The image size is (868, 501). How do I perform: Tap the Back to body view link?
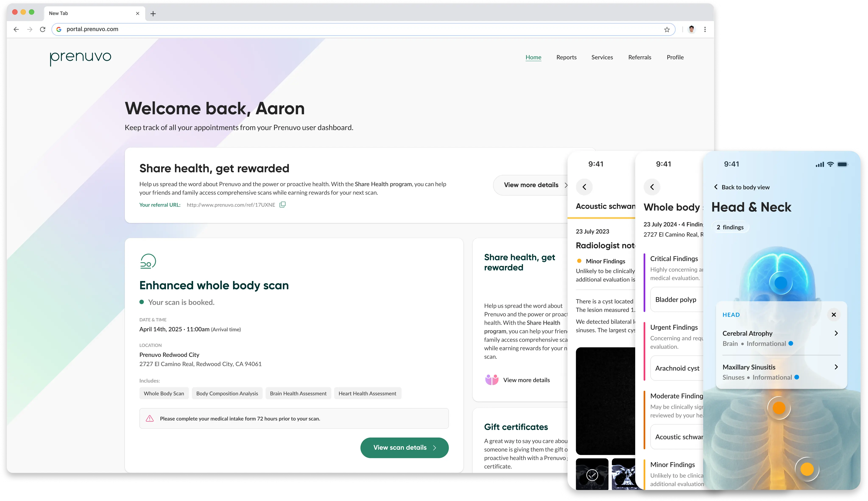coord(742,187)
